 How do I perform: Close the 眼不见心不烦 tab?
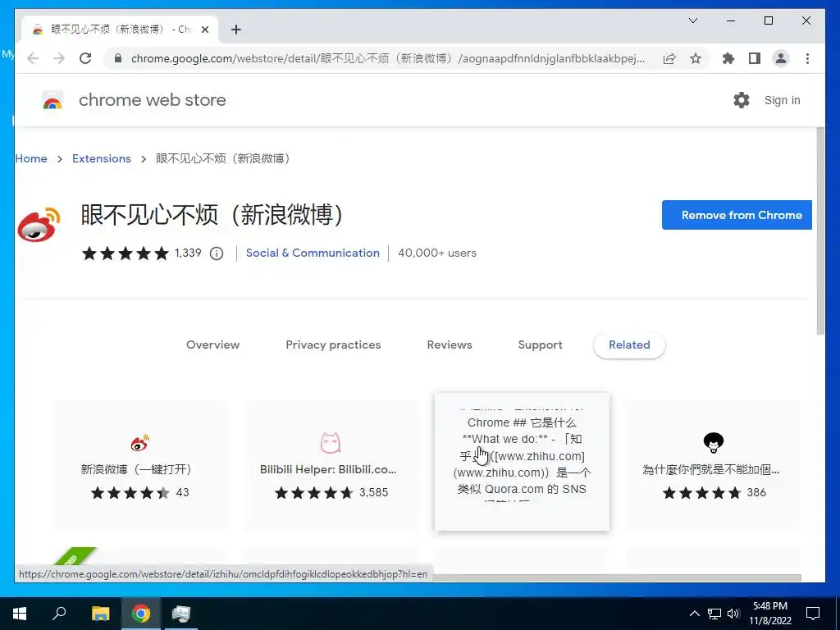(205, 30)
